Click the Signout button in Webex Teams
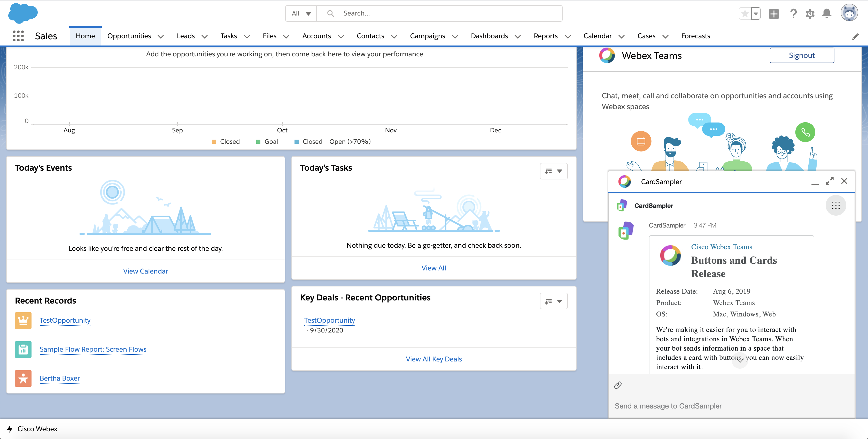The image size is (868, 439). [x=802, y=55]
